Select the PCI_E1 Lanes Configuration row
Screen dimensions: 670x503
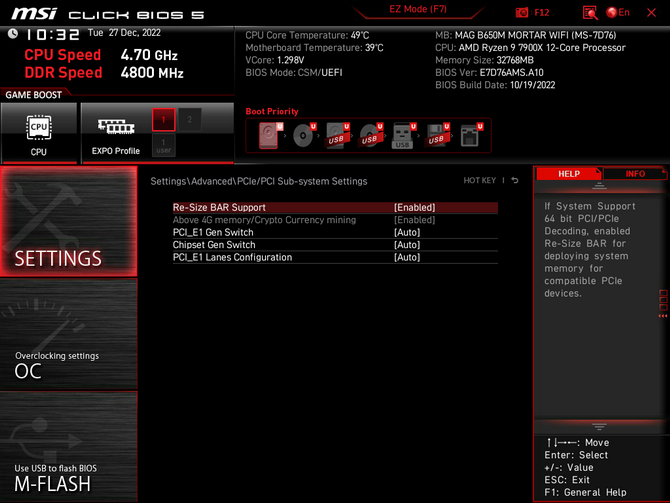tap(335, 257)
